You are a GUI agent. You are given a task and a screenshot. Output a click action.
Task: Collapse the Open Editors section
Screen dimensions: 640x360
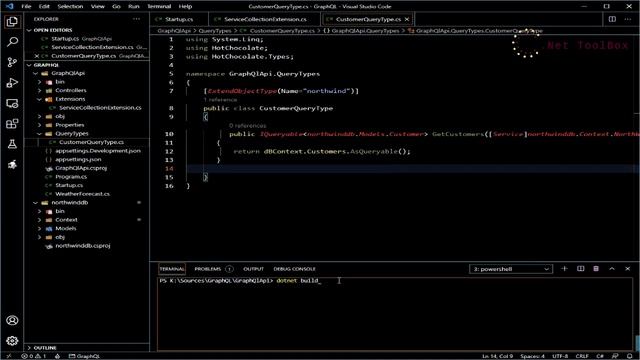pyautogui.click(x=29, y=30)
